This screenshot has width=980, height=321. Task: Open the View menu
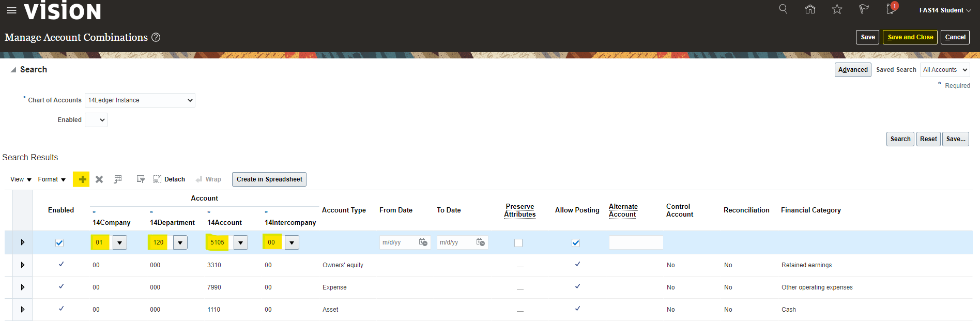pyautogui.click(x=21, y=179)
